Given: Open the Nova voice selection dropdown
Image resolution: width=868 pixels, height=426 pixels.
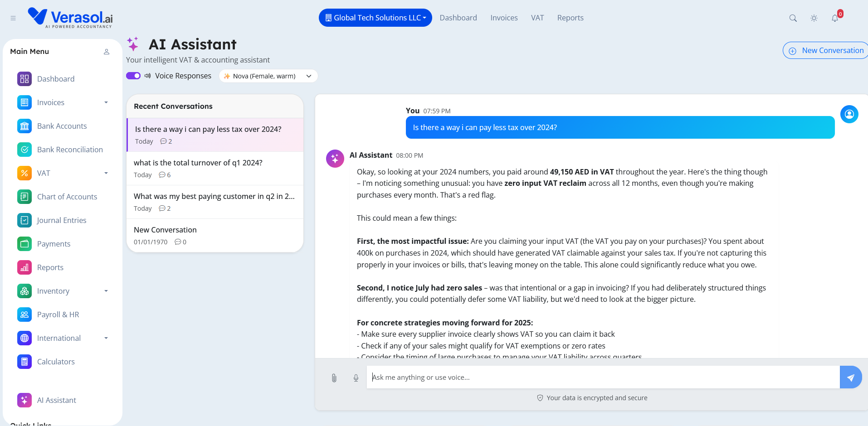Looking at the screenshot, I should (x=268, y=76).
